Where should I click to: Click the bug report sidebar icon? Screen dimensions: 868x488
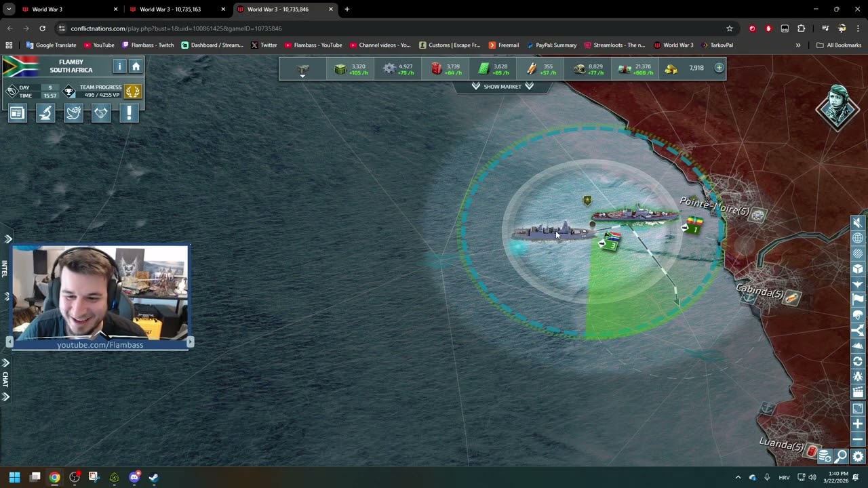point(858,377)
